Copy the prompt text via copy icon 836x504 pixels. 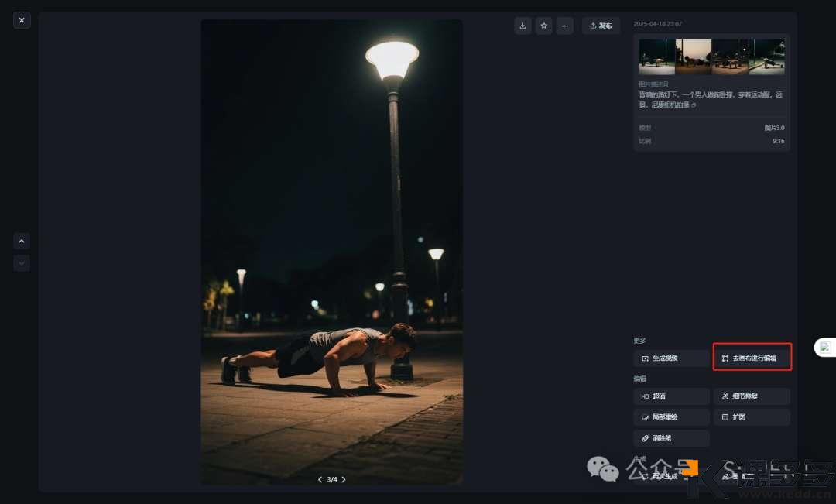694,105
